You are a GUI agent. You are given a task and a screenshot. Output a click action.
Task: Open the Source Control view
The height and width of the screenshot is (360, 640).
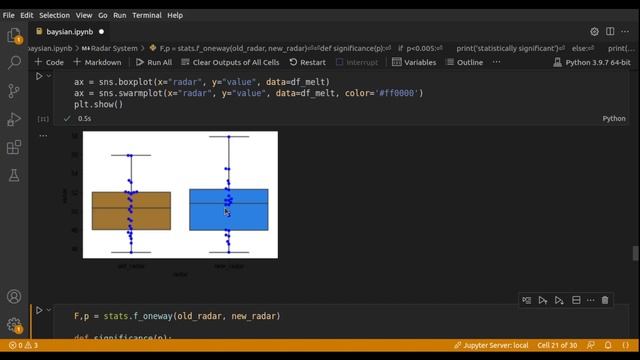pos(14,91)
